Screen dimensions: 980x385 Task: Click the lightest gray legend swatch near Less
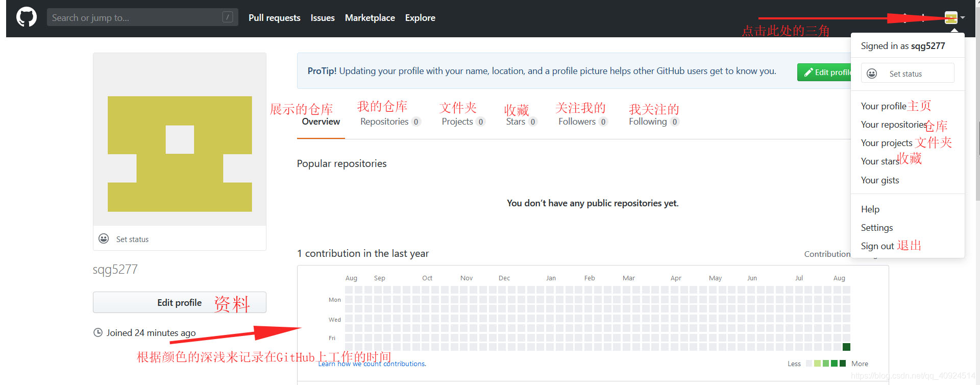[x=809, y=364]
